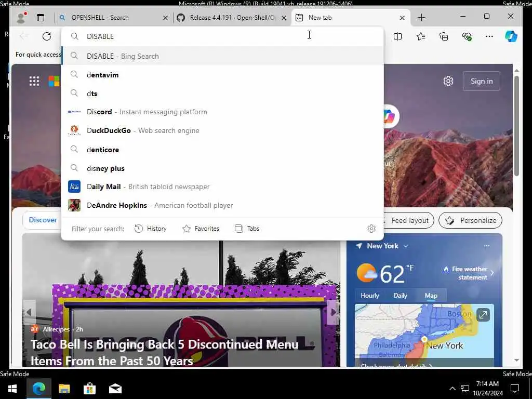Image resolution: width=532 pixels, height=399 pixels.
Task: Filter search by Tabs
Action: pyautogui.click(x=247, y=229)
